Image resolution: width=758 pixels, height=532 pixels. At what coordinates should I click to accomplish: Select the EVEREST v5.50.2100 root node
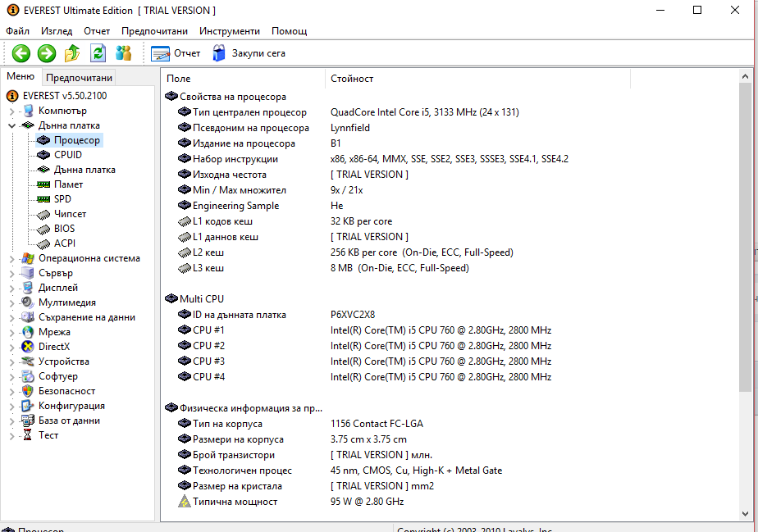[x=65, y=96]
